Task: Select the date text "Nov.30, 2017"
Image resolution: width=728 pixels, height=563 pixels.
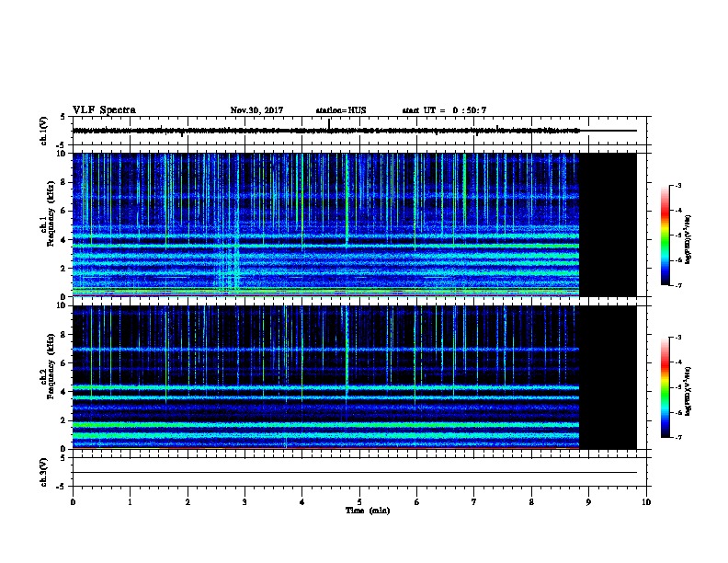Action: pyautogui.click(x=256, y=110)
